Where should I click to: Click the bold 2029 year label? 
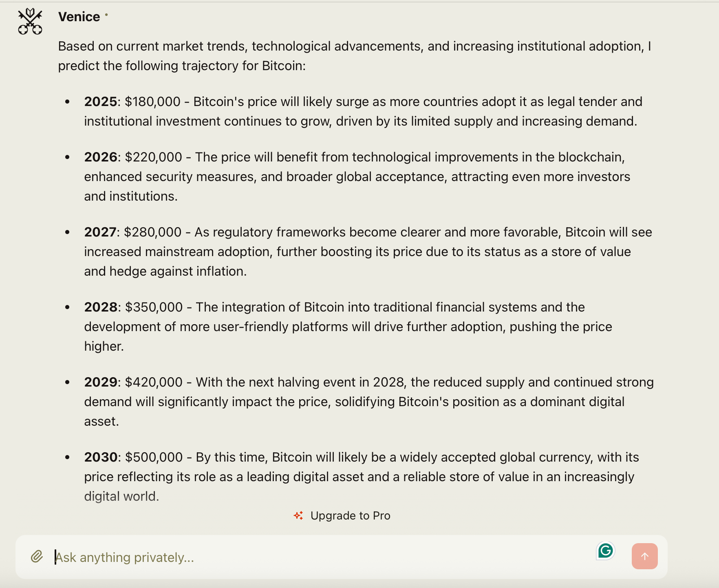(x=99, y=382)
